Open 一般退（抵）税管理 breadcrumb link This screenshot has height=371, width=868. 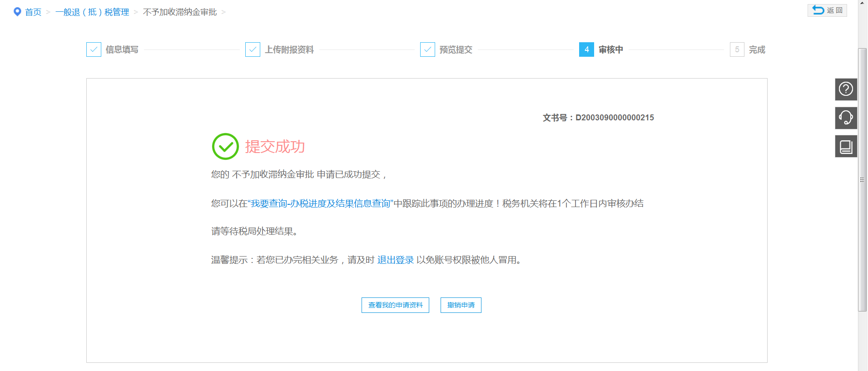click(x=92, y=12)
